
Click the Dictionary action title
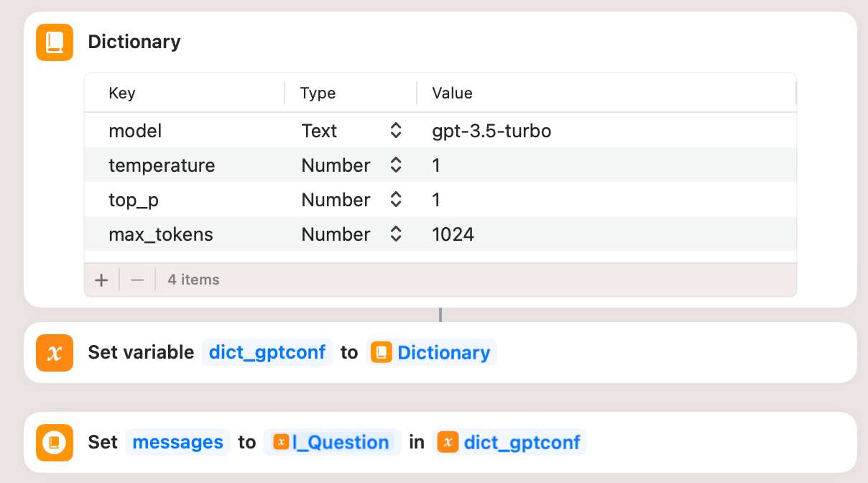[134, 42]
